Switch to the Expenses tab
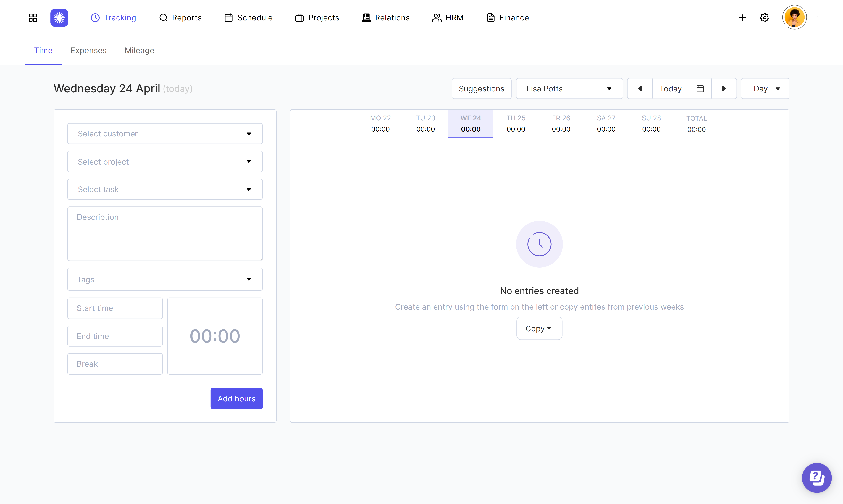This screenshot has height=504, width=843. (x=88, y=50)
